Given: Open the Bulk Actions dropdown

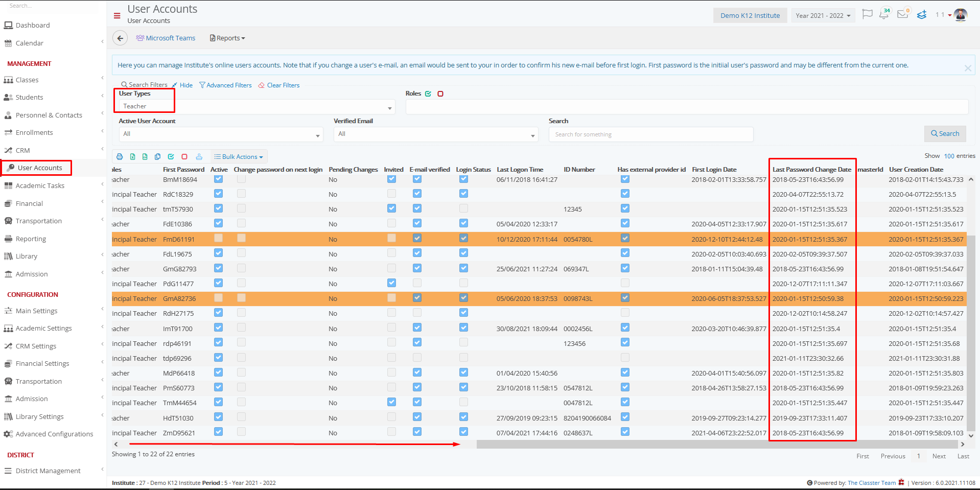Looking at the screenshot, I should (x=238, y=156).
